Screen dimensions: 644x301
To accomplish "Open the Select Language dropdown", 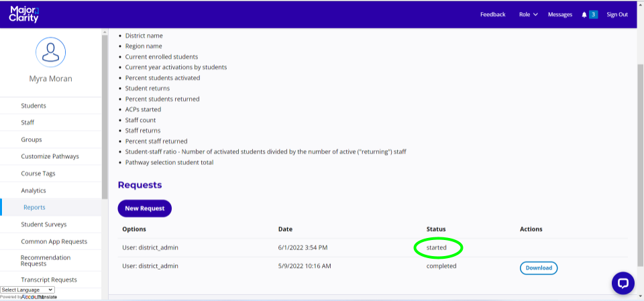I will pos(28,290).
